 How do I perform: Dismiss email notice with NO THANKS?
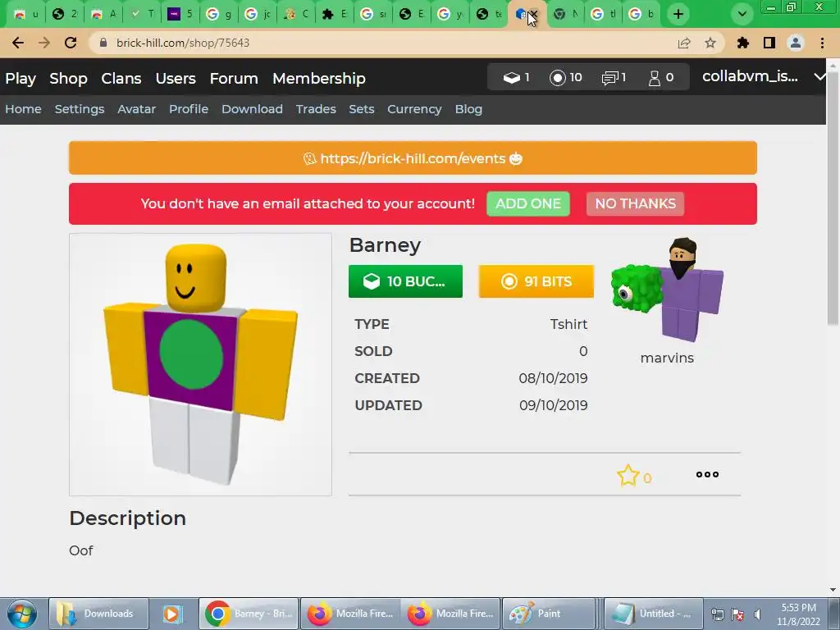coord(635,203)
